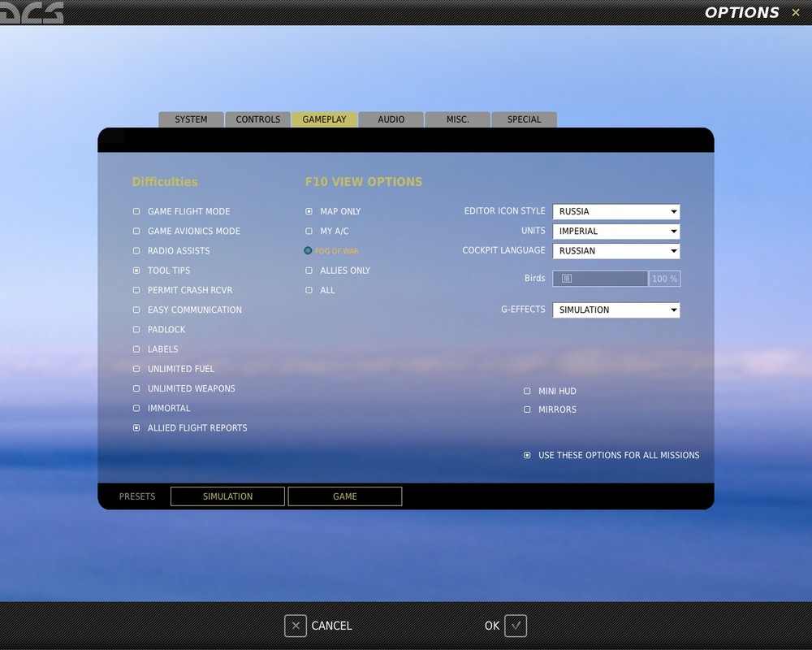Apply the Game preset

click(345, 496)
